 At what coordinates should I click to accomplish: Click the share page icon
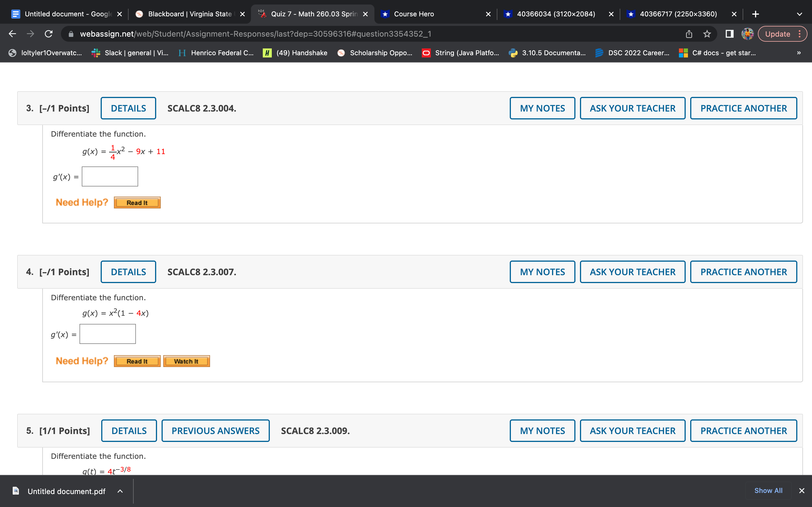pos(689,34)
